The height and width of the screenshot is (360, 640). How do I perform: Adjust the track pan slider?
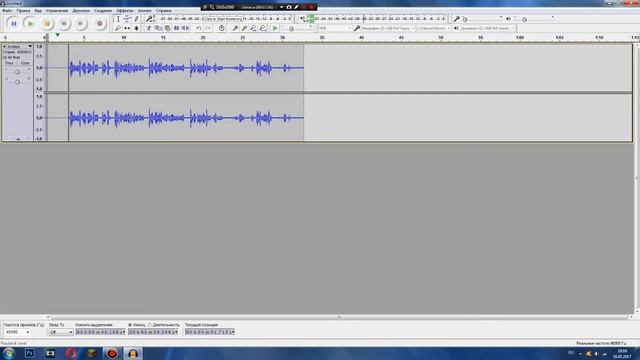click(17, 82)
